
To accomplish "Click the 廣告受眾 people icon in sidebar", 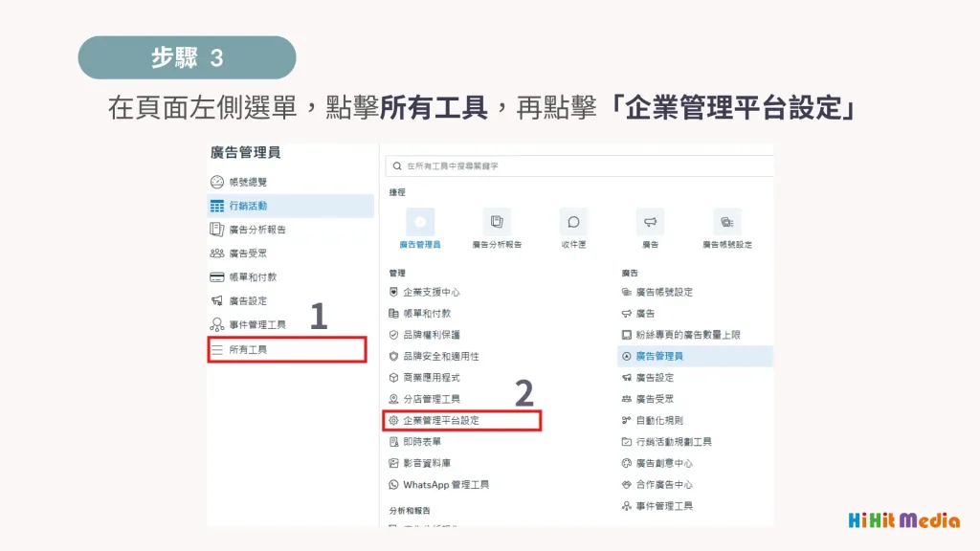I will [217, 253].
